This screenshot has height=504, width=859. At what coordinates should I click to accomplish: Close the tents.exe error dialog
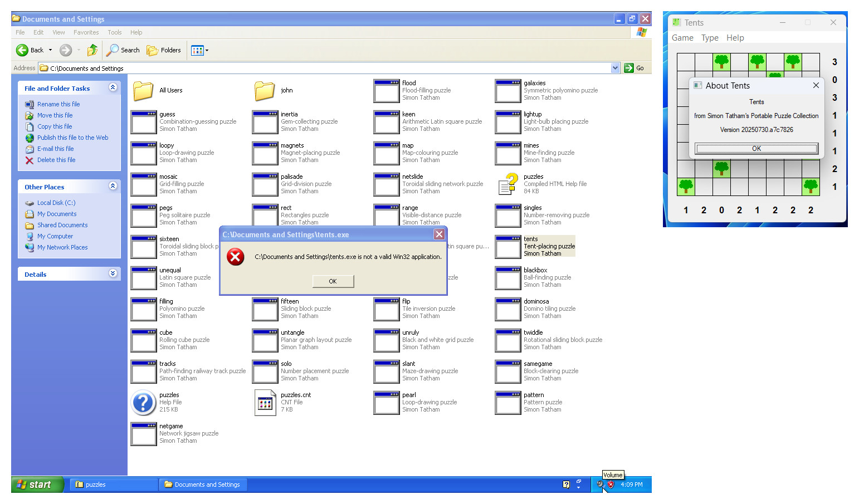pyautogui.click(x=439, y=234)
